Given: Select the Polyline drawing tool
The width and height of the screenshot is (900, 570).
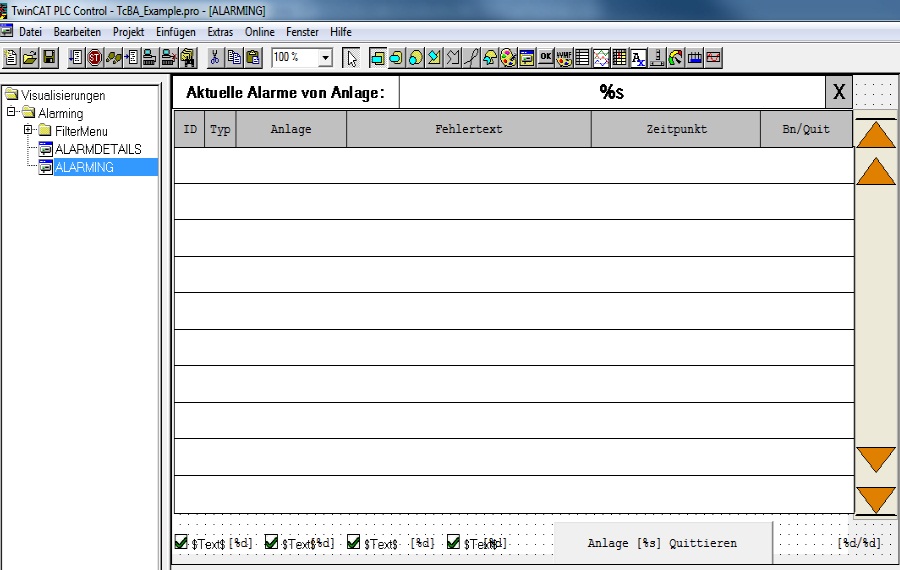Looking at the screenshot, I should (453, 57).
